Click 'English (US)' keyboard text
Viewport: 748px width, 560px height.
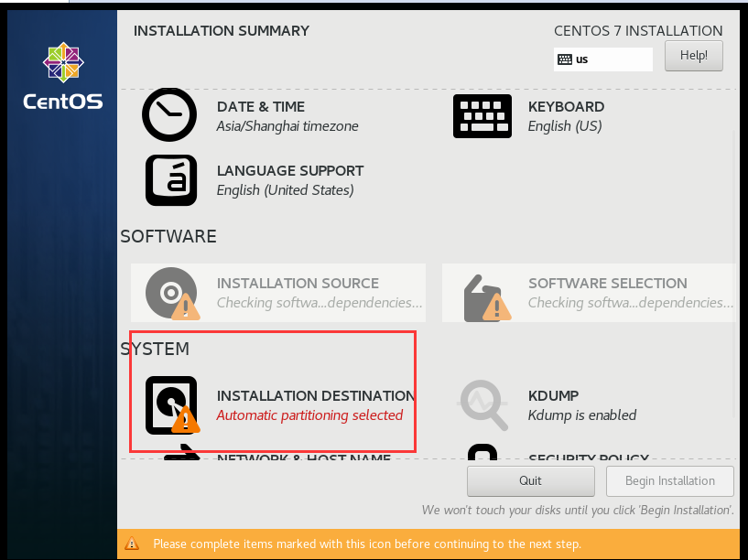(x=565, y=126)
